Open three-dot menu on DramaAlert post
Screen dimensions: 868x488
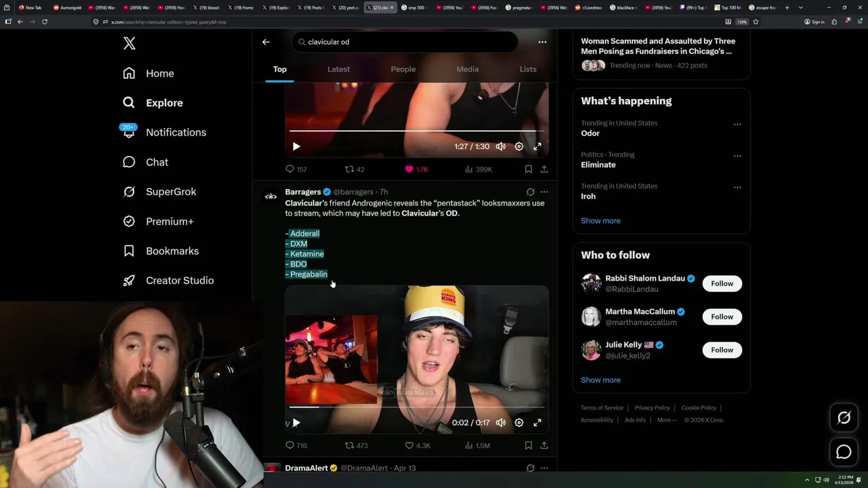(544, 468)
